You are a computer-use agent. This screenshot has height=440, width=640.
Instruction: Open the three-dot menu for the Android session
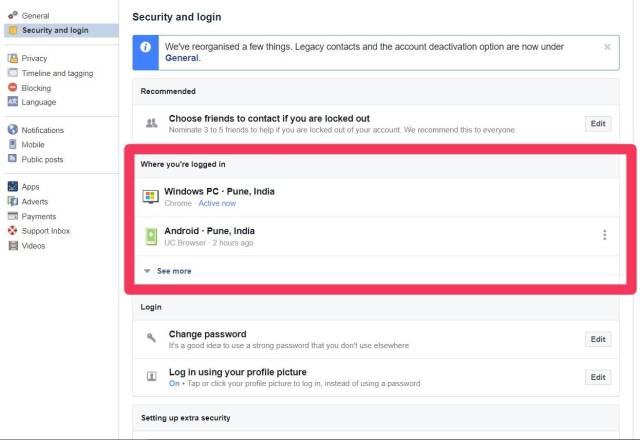tap(604, 235)
